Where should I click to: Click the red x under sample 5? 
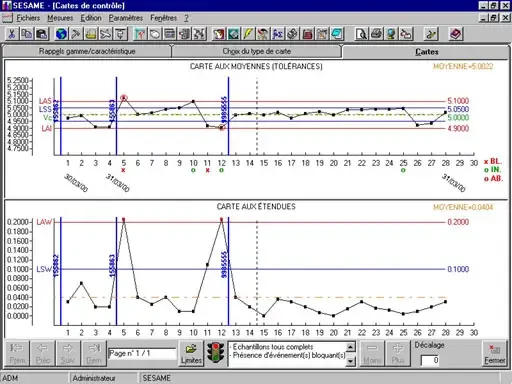[x=123, y=170]
